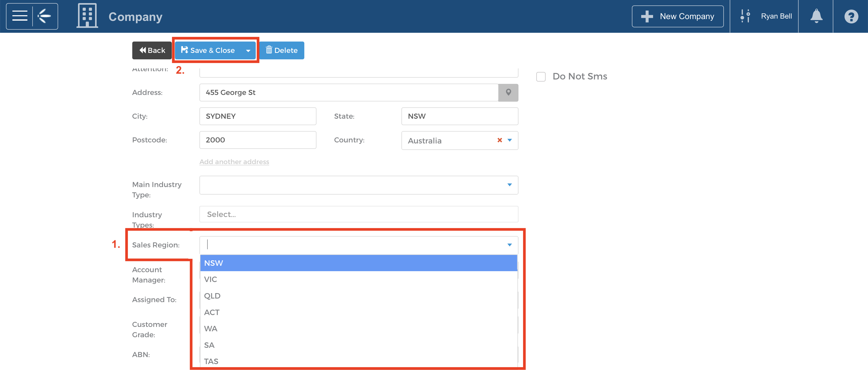Click the Delete button
868x370 pixels.
click(x=281, y=50)
